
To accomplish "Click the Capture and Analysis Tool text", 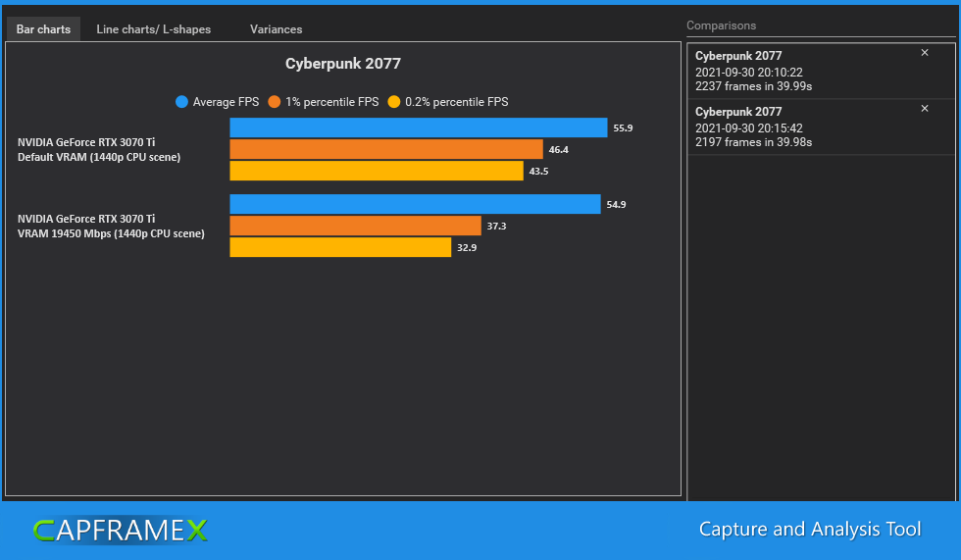I will (x=810, y=530).
